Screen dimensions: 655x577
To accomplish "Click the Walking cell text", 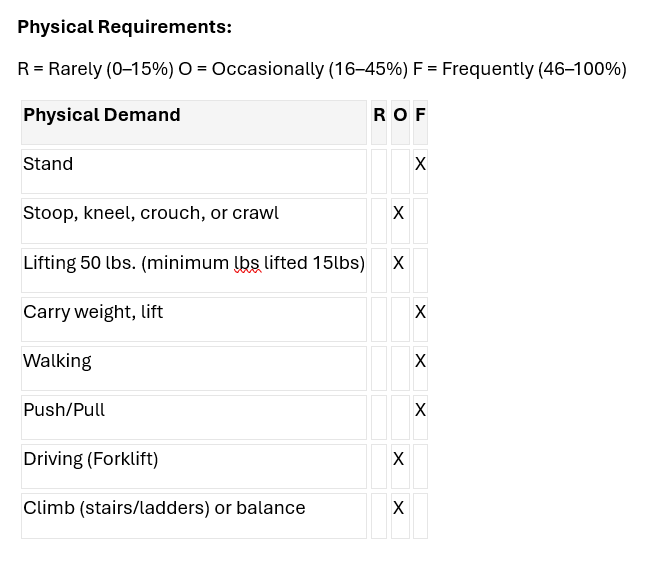I will point(57,361).
